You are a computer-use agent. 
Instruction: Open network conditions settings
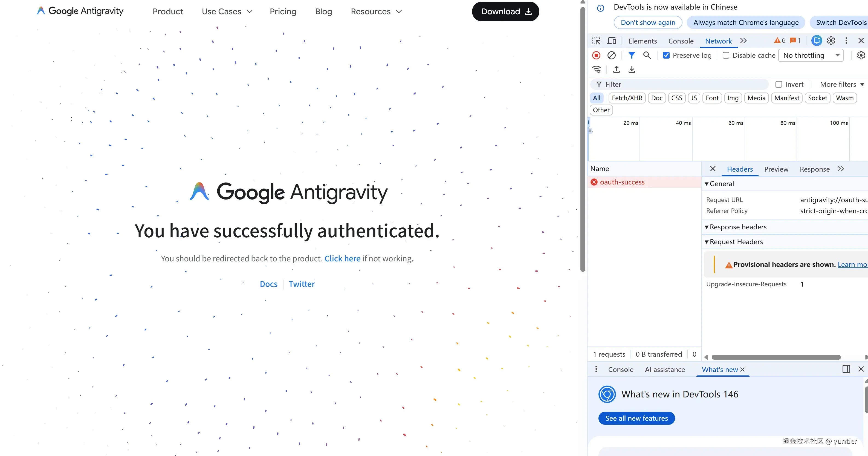pyautogui.click(x=597, y=69)
